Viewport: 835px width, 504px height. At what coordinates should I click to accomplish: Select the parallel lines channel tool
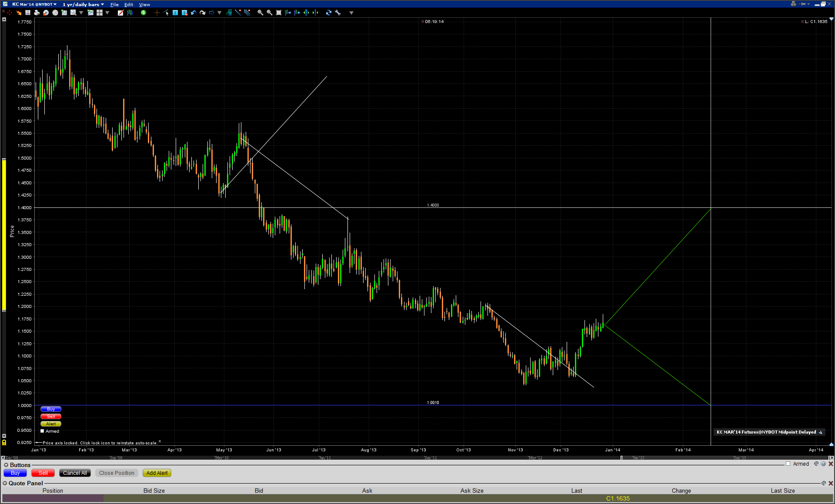[247, 13]
